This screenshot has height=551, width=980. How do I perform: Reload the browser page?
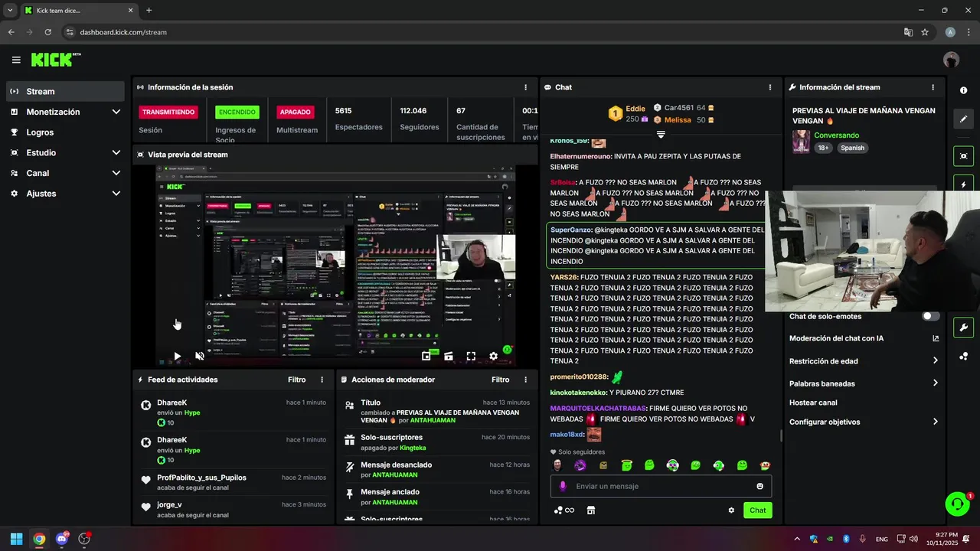[x=47, y=32]
